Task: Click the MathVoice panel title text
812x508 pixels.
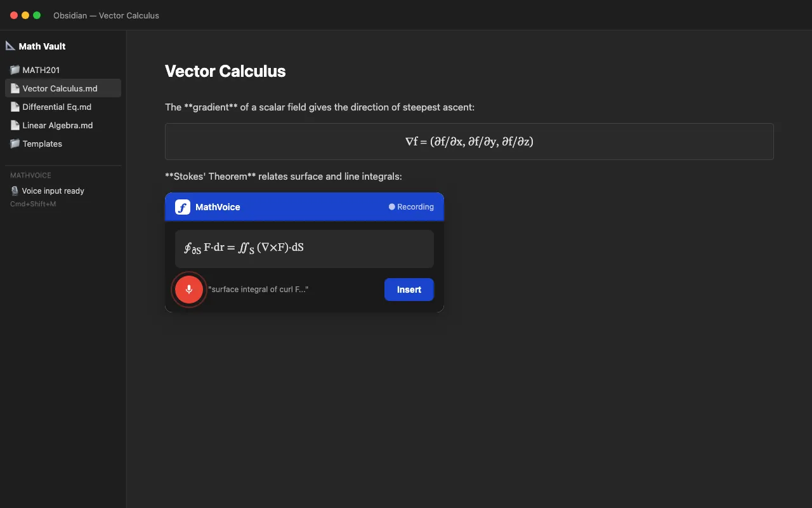Action: (218, 207)
